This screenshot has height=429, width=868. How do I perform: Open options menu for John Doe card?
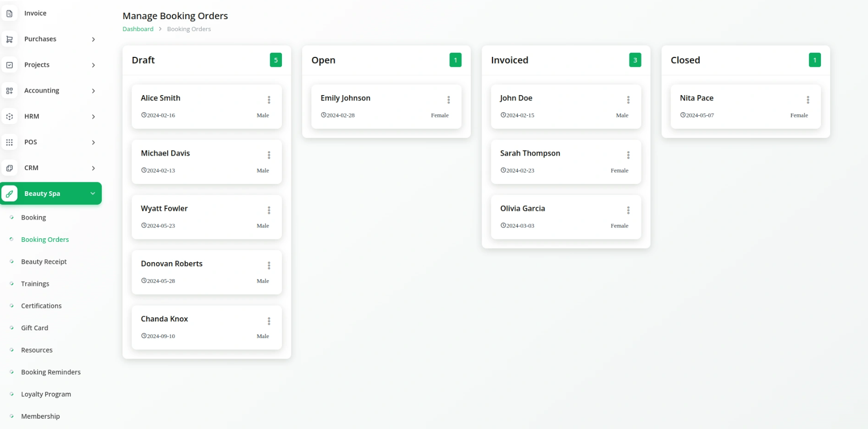(x=628, y=100)
